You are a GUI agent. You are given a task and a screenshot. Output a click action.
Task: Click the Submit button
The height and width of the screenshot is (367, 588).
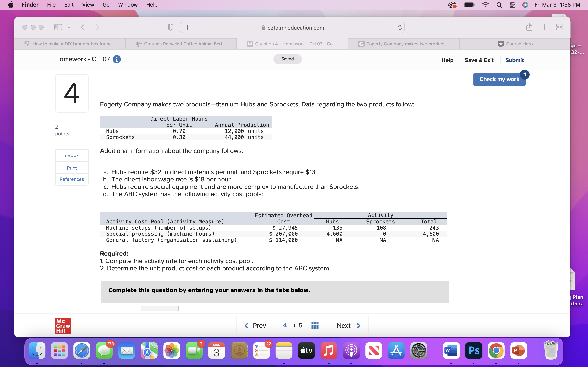[x=514, y=60]
